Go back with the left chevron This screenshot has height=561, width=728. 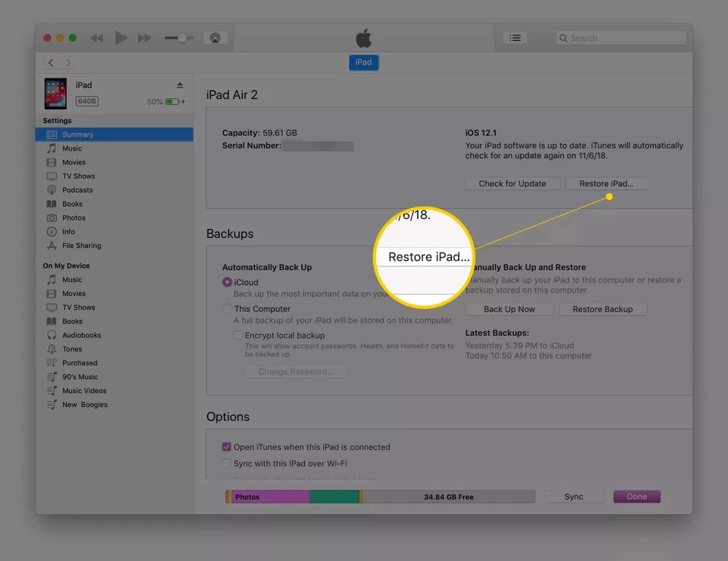tap(51, 63)
